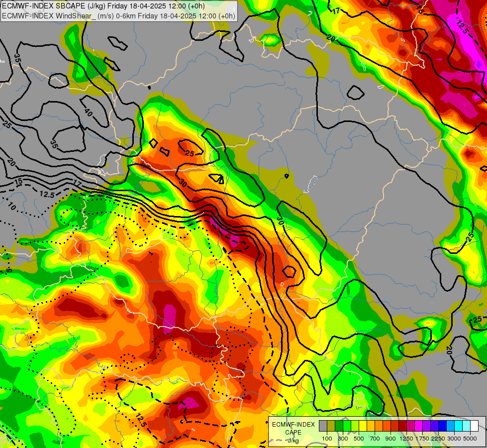Click the '2250' legend scale label
The width and height of the screenshot is (487, 448).
pyautogui.click(x=438, y=439)
